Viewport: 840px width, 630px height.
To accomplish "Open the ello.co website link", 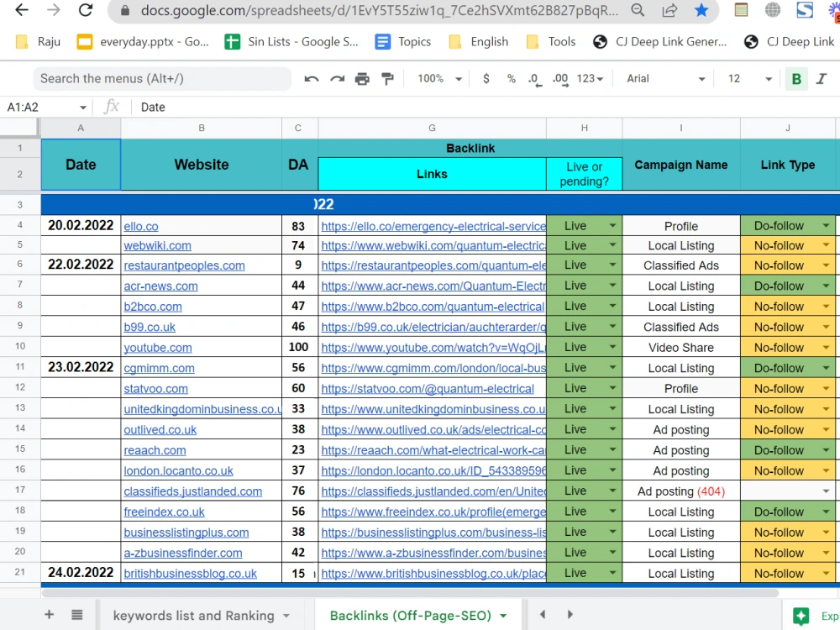I will click(141, 226).
